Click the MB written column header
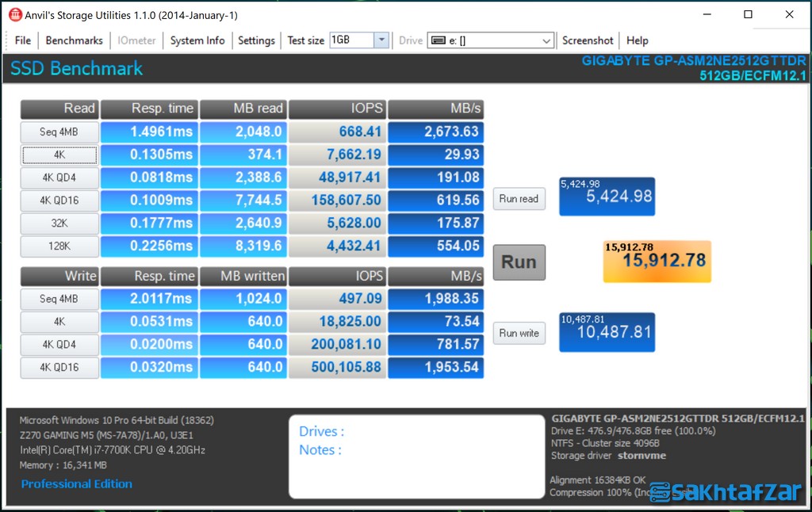Screen dimensions: 812x512 point(243,276)
